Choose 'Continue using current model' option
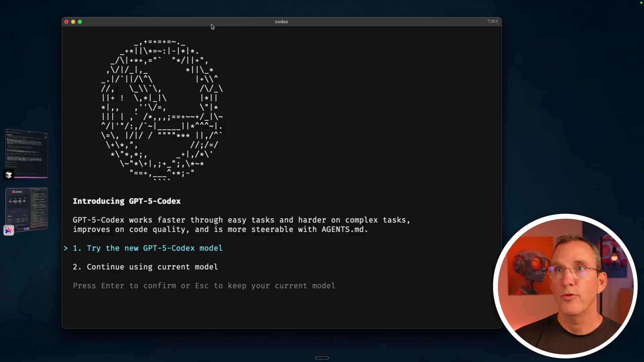Screen dimensions: 644x362 tap(145, 267)
